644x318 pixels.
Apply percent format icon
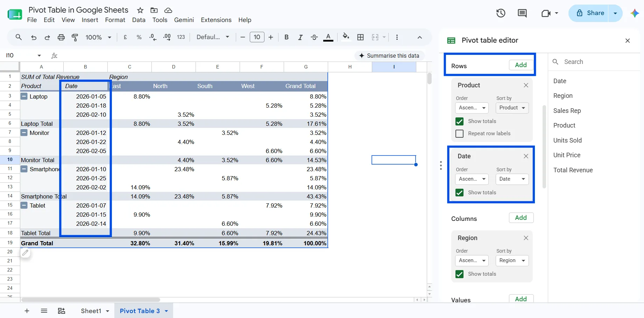(x=139, y=37)
